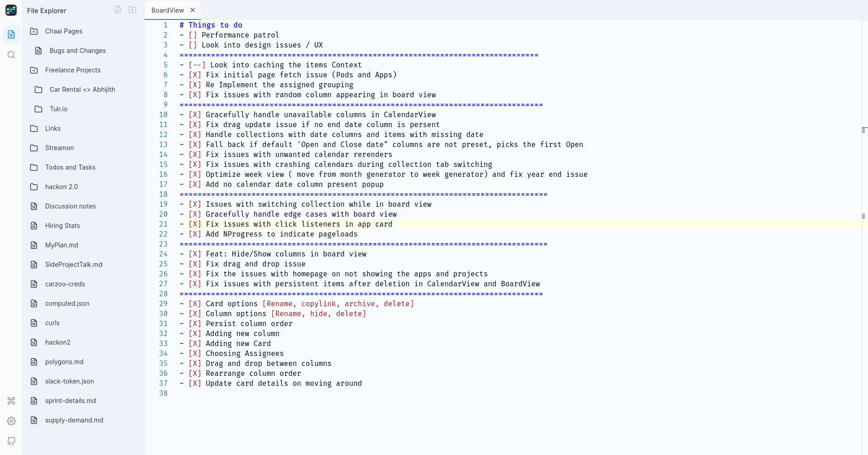Screen dimensions: 868x455
Task: Switch to the BoardView tab
Action: click(x=168, y=10)
